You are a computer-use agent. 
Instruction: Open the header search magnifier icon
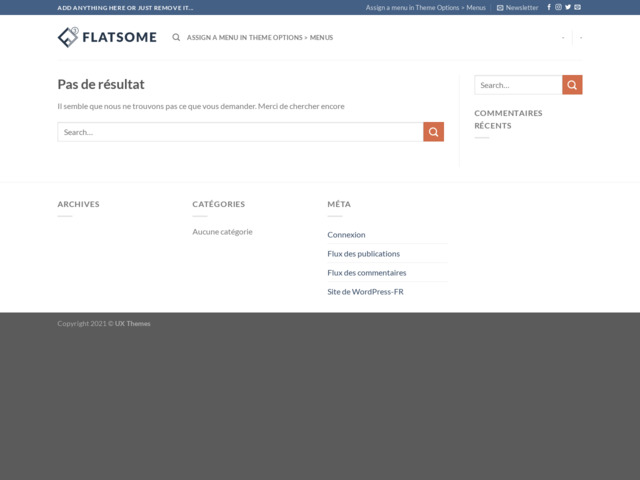pyautogui.click(x=176, y=37)
